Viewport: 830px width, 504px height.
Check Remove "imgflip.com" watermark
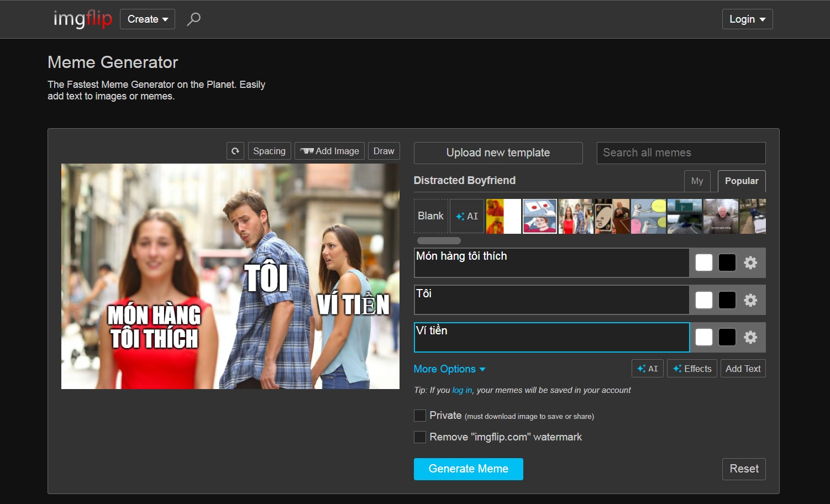coord(420,437)
